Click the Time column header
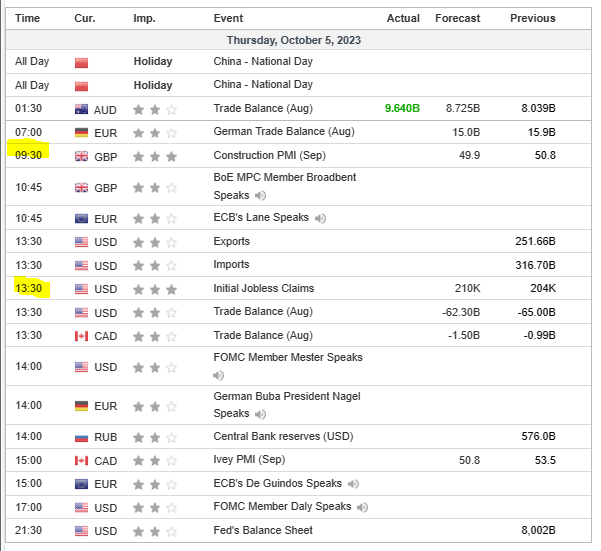 pyautogui.click(x=28, y=18)
